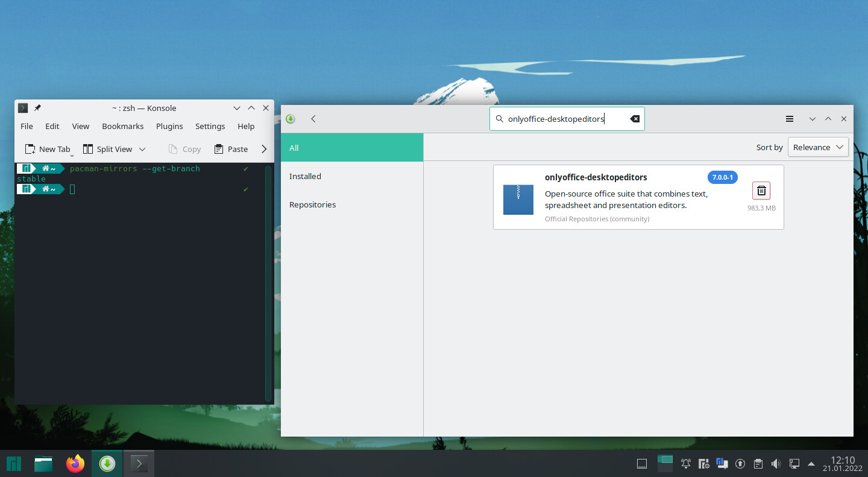Click Paste in Konsole toolbar
The image size is (868, 477).
pos(231,149)
